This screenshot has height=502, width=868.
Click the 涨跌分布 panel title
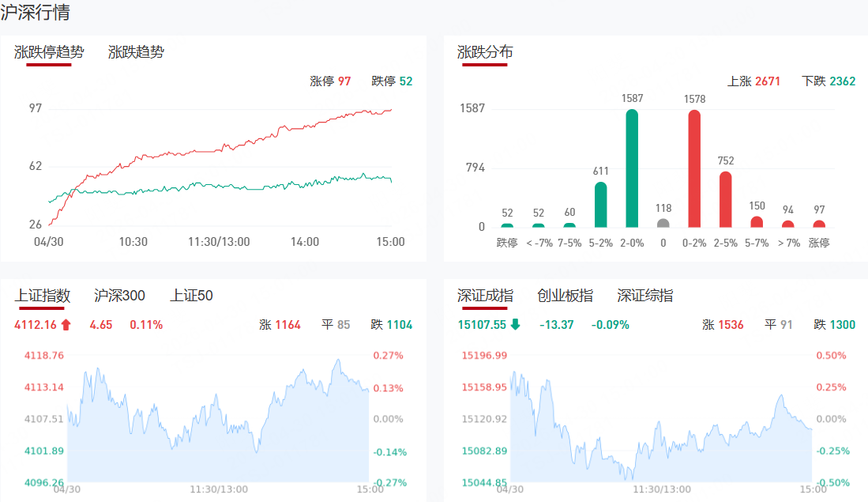[485, 52]
